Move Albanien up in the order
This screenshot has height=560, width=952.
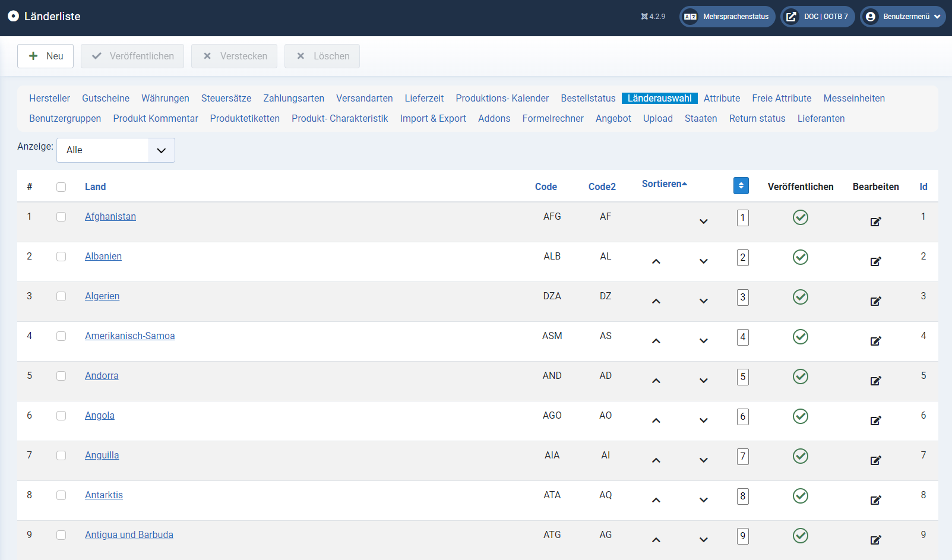(x=656, y=261)
